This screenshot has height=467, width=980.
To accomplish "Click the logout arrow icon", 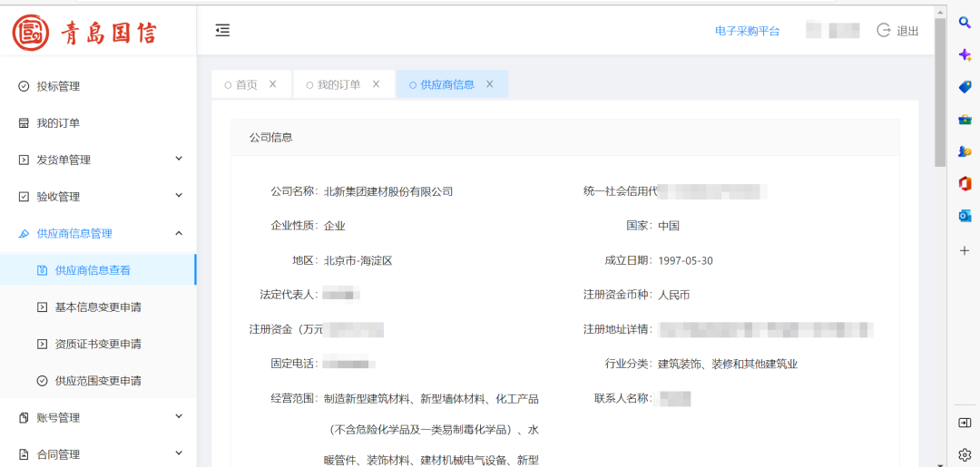I will [x=883, y=31].
